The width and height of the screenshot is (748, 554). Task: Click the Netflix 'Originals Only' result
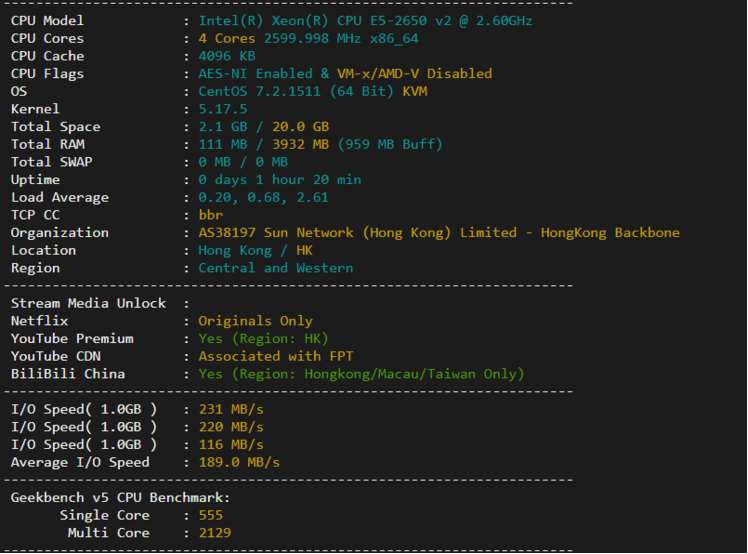click(x=255, y=321)
